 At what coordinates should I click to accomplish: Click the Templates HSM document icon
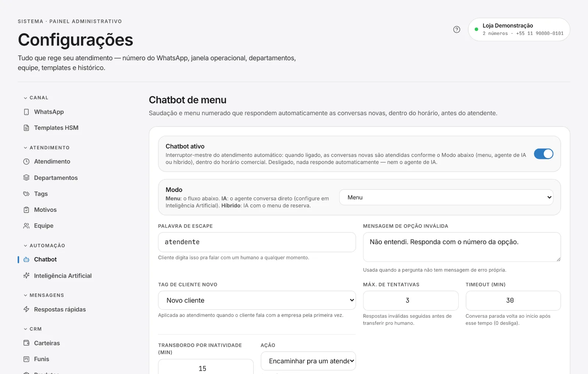point(26,128)
